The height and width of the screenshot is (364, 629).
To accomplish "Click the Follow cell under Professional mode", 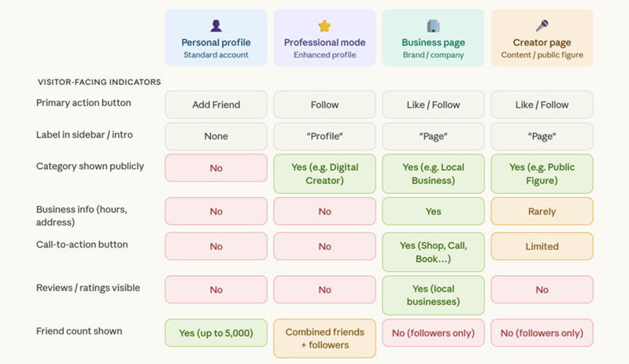I will pyautogui.click(x=324, y=105).
